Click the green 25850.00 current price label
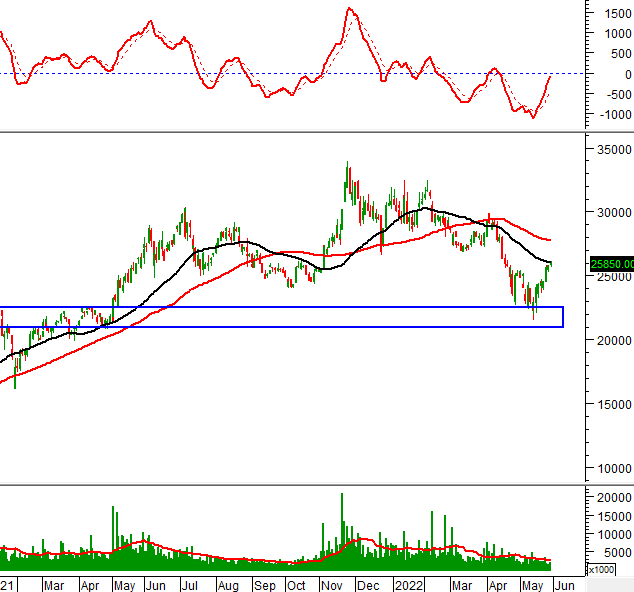Screen dimensions: 634x592 [611, 265]
